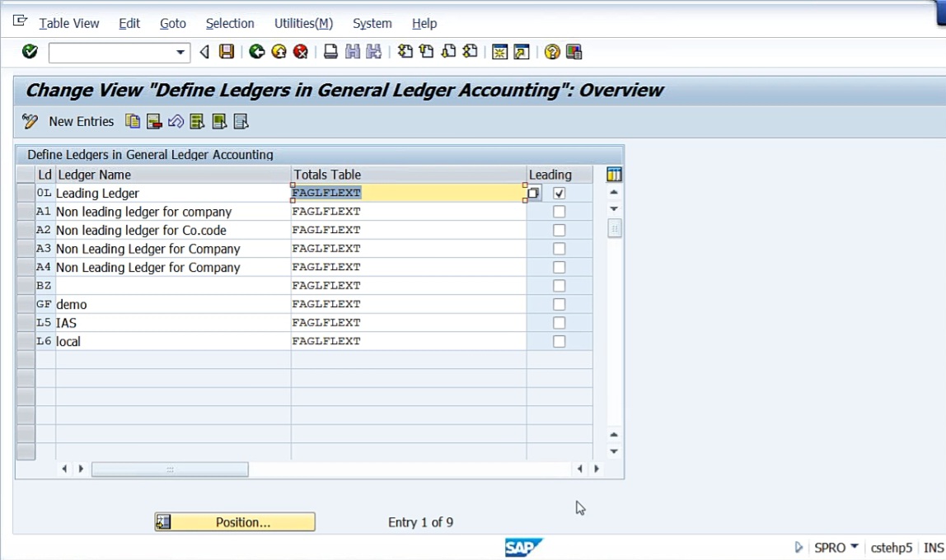Expand status bar with the triangle arrow
The width and height of the screenshot is (946, 560).
(x=798, y=548)
